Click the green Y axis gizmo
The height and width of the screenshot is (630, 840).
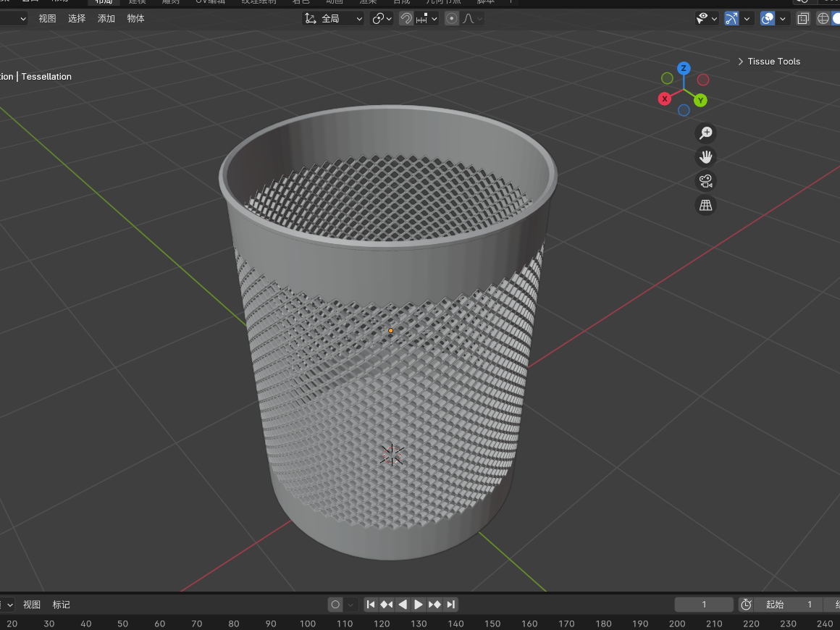click(700, 100)
